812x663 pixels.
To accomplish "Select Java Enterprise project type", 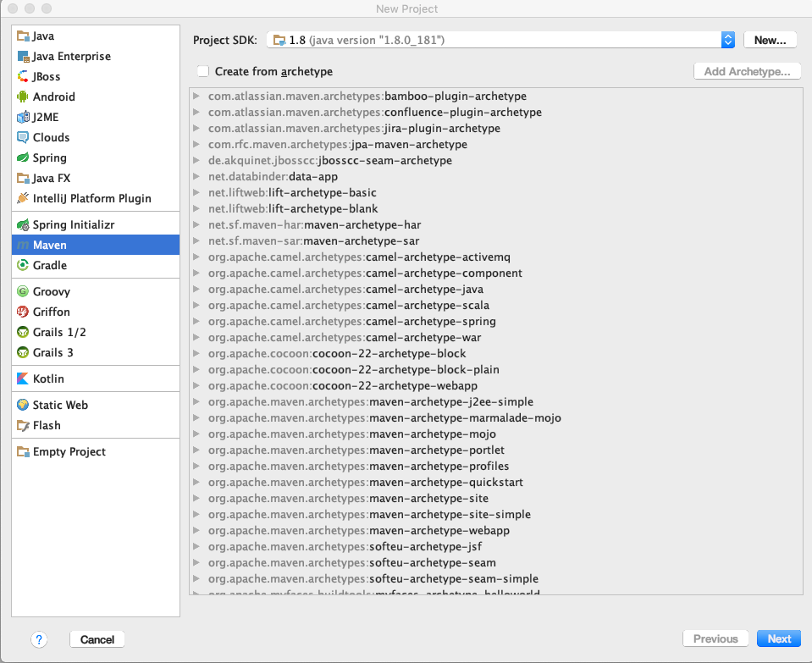I will point(71,56).
